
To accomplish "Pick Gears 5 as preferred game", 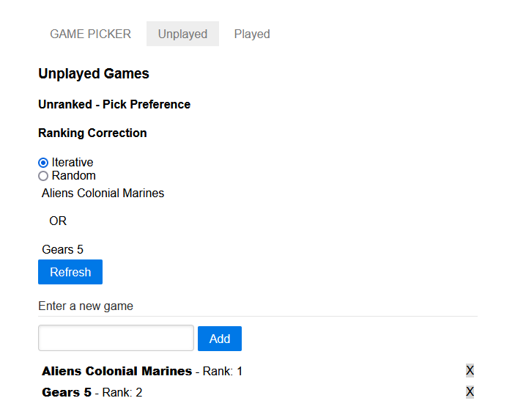I will (62, 250).
